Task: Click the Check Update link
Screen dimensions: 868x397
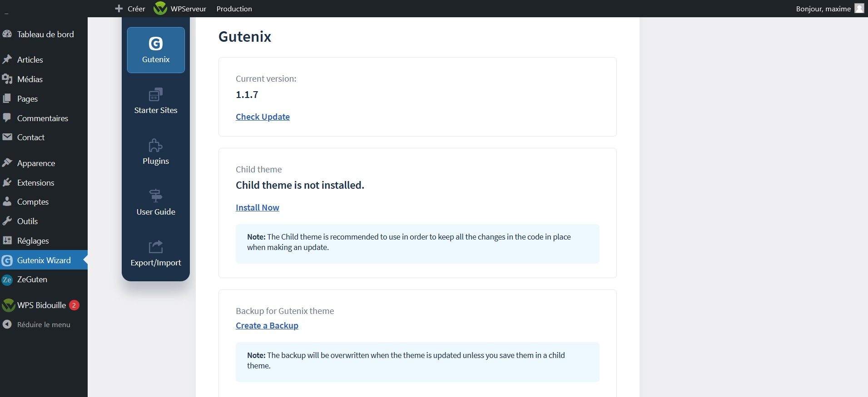Action: [263, 117]
